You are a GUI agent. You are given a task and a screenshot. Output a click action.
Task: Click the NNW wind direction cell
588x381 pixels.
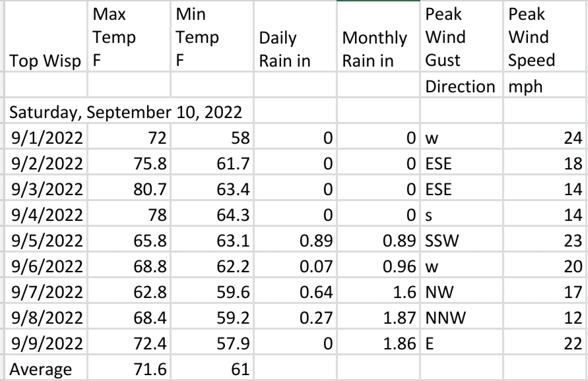pos(462,317)
